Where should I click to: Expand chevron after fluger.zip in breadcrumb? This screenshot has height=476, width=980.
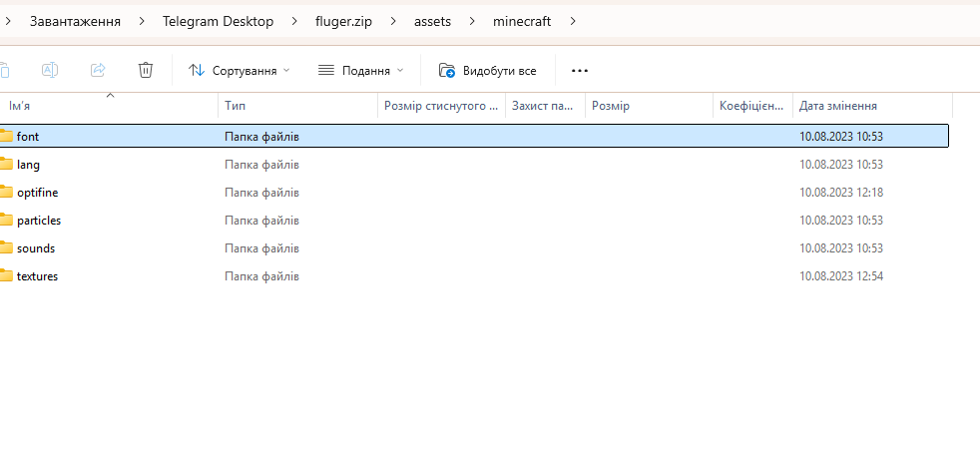point(393,21)
